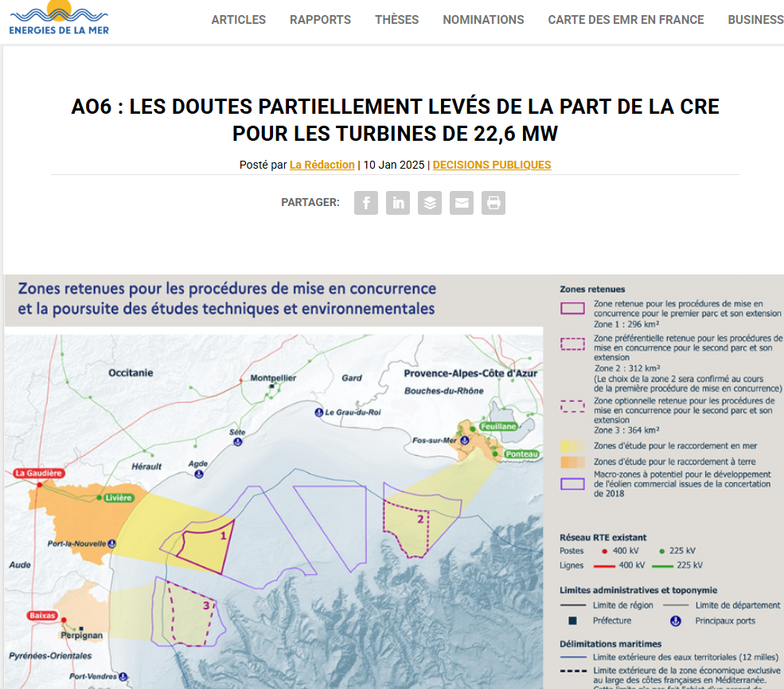
Task: Share the article on Facebook
Action: [366, 203]
